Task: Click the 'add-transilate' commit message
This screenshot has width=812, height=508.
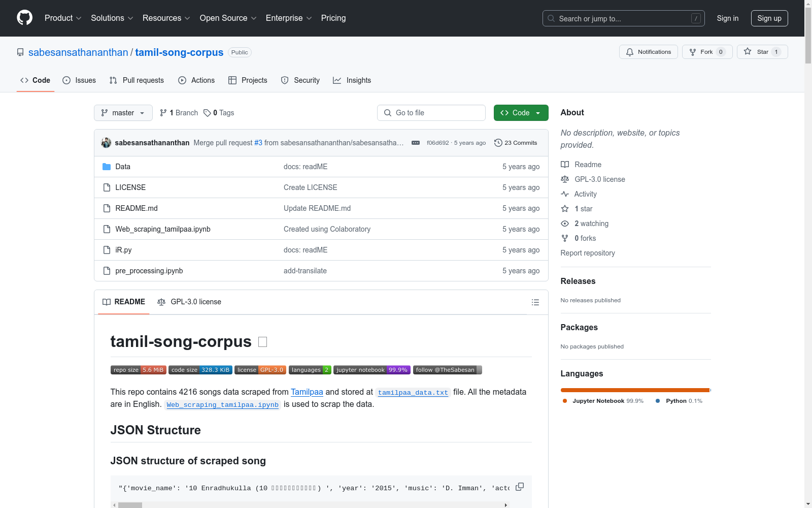Action: (305, 271)
